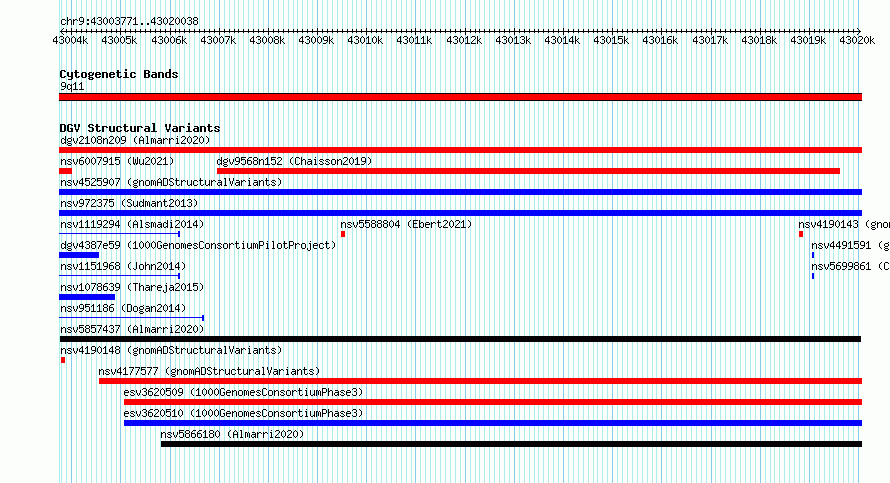Image resolution: width=890 pixels, height=483 pixels.
Task: Open variant nsv6007915 (Wu2021) label
Action: (x=117, y=161)
